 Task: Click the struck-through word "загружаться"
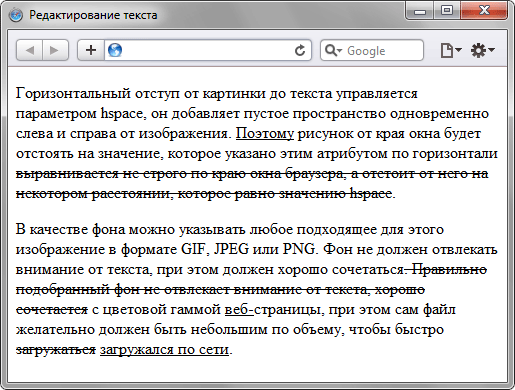coord(56,350)
